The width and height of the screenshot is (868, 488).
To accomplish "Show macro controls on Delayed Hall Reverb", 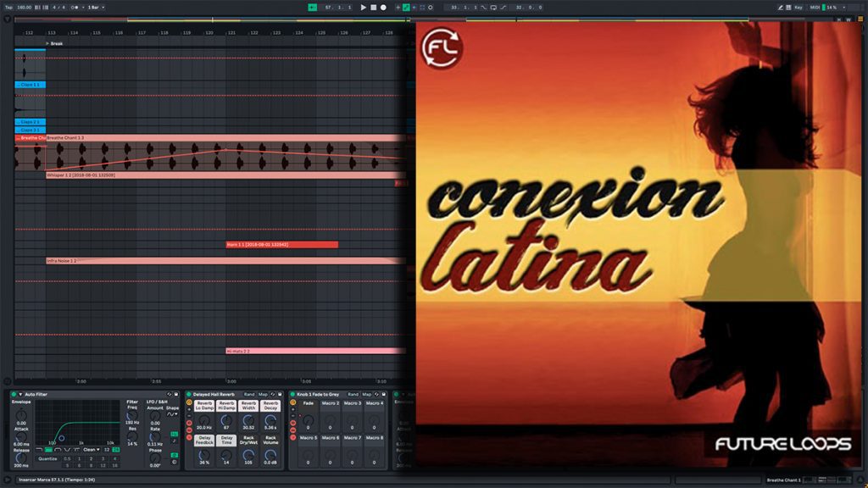I will [x=189, y=402].
